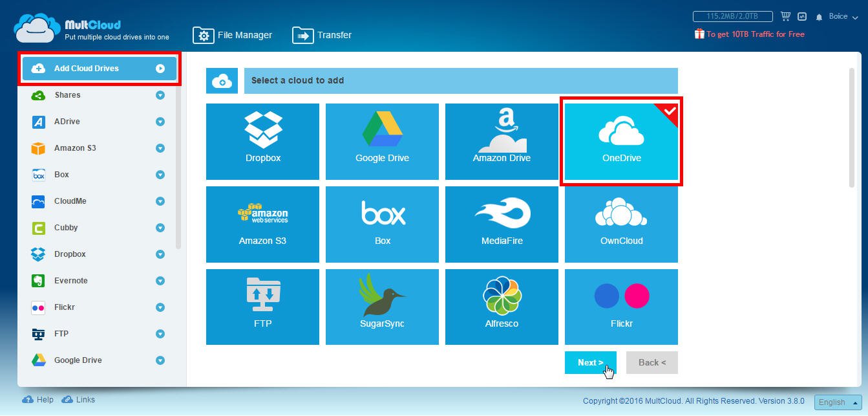Select the Amazon Drive cloud tile

coord(502,142)
